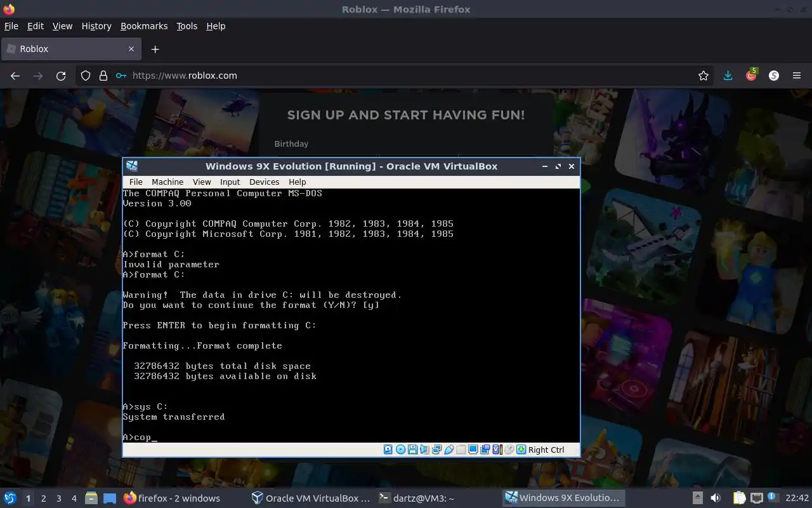Click the blue notification tray icon beside the clock
812x508 pixels.
coord(773,497)
